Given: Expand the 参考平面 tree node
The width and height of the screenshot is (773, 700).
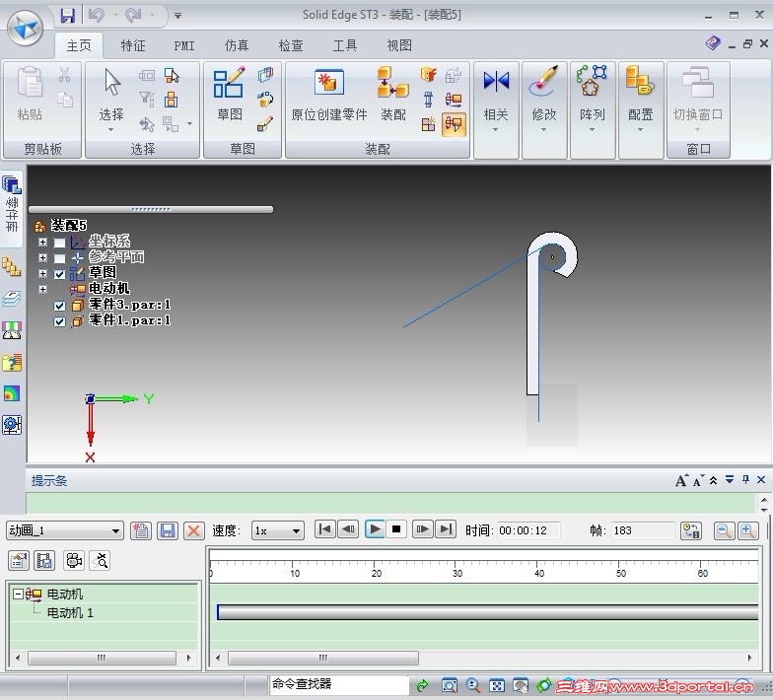Looking at the screenshot, I should 43,258.
